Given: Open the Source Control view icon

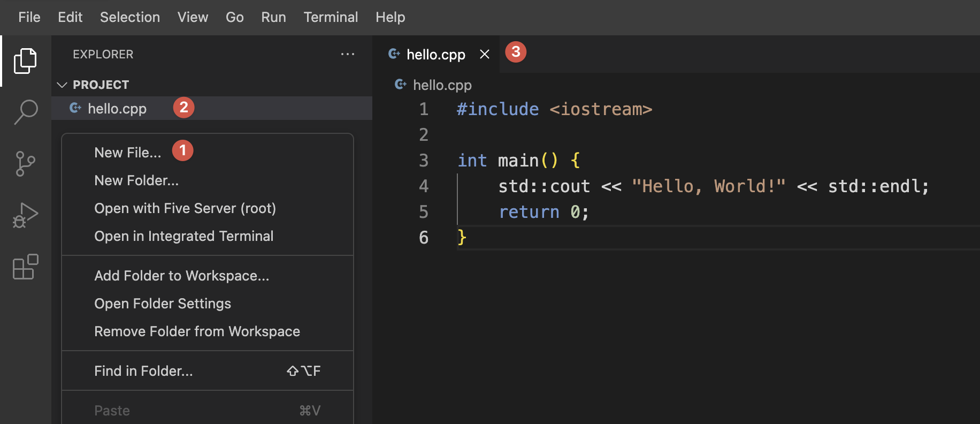Looking at the screenshot, I should coord(25,164).
